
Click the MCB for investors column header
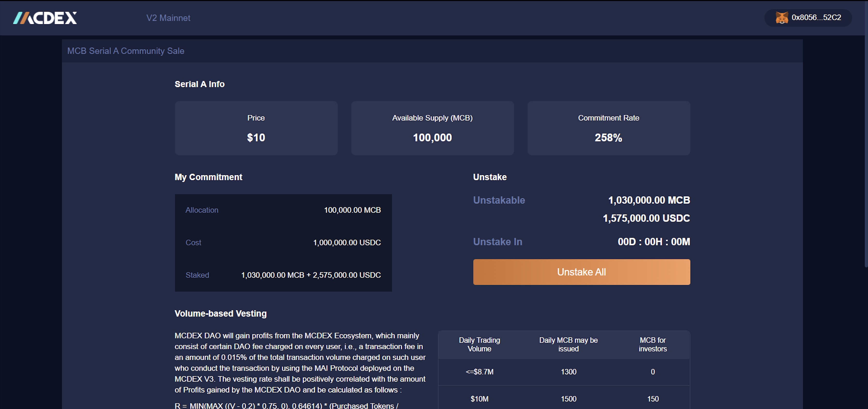(x=653, y=344)
